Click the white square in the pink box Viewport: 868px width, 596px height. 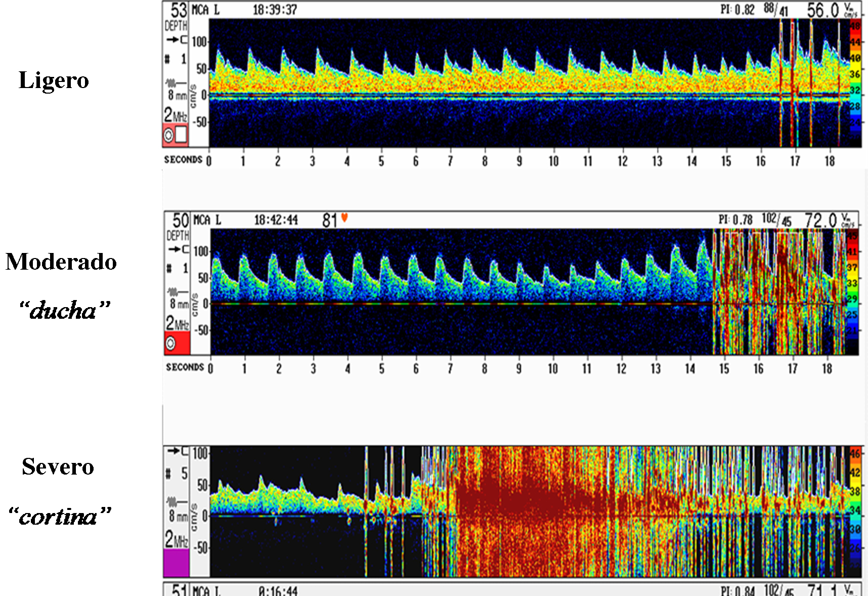(x=181, y=135)
